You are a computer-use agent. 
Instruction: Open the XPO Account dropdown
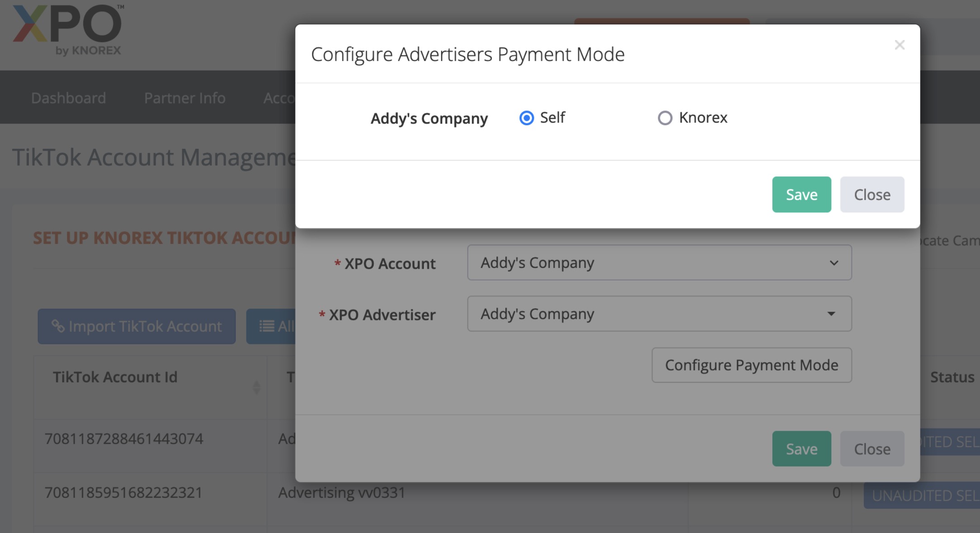pyautogui.click(x=659, y=263)
